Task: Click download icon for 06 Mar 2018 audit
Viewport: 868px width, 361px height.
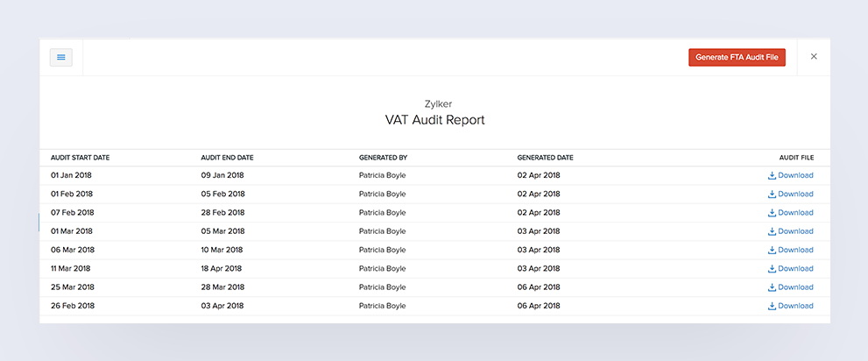Action: [772, 250]
